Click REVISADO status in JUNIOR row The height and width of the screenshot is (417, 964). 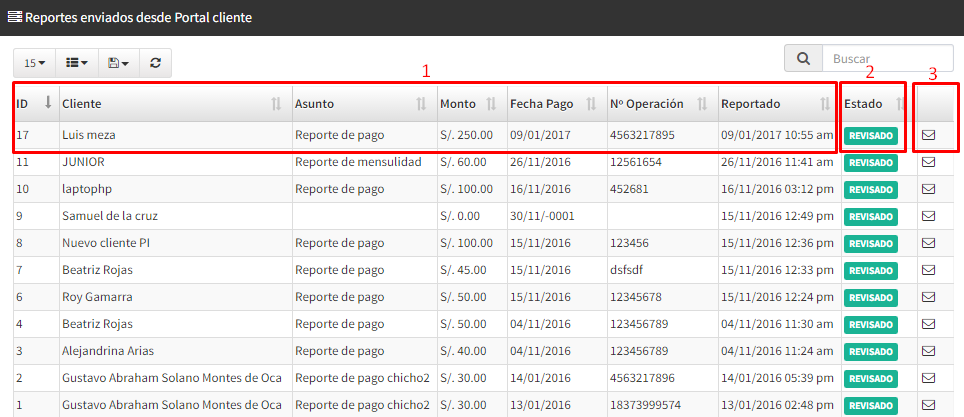click(x=871, y=162)
